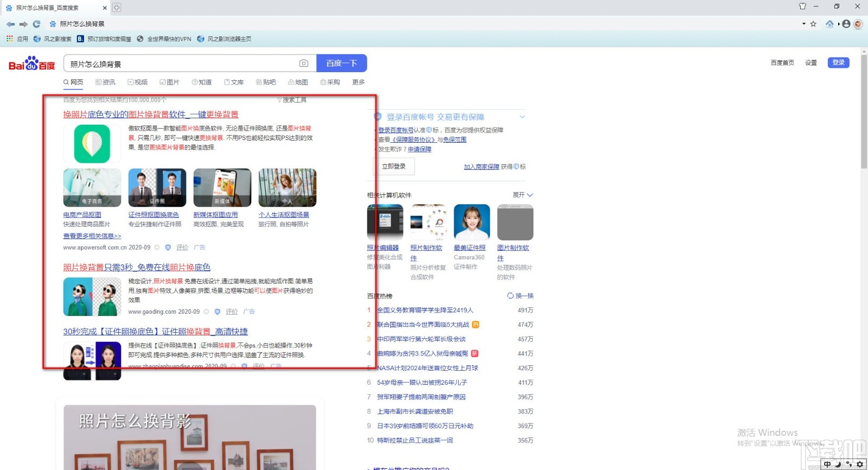The height and width of the screenshot is (470, 868).
Task: Click the 立即登录 button
Action: click(394, 167)
